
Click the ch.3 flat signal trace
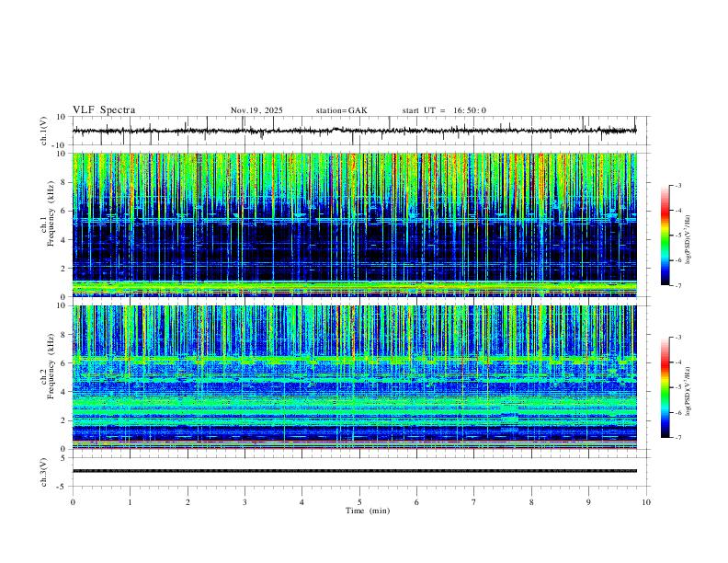pos(355,471)
